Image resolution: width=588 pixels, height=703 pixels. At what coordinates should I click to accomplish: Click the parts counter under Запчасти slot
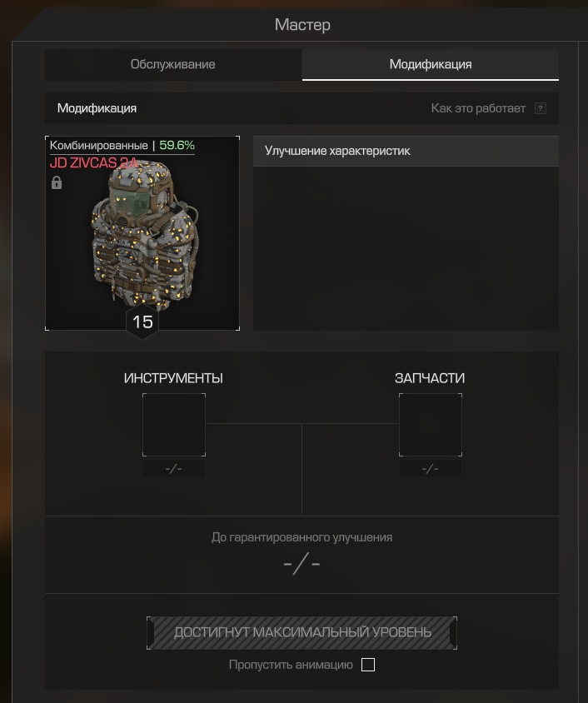pos(431,469)
